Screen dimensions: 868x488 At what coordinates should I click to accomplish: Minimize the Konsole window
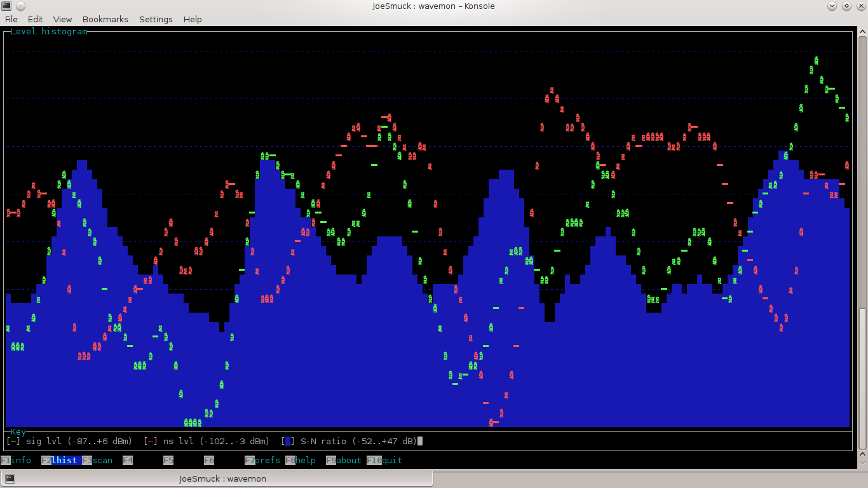(832, 6)
